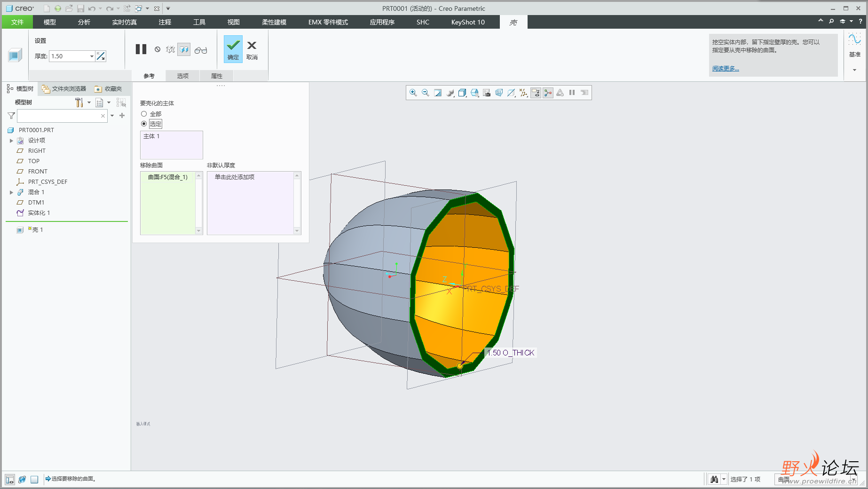Open the 厚度 thickness dropdown arrow

tap(92, 56)
